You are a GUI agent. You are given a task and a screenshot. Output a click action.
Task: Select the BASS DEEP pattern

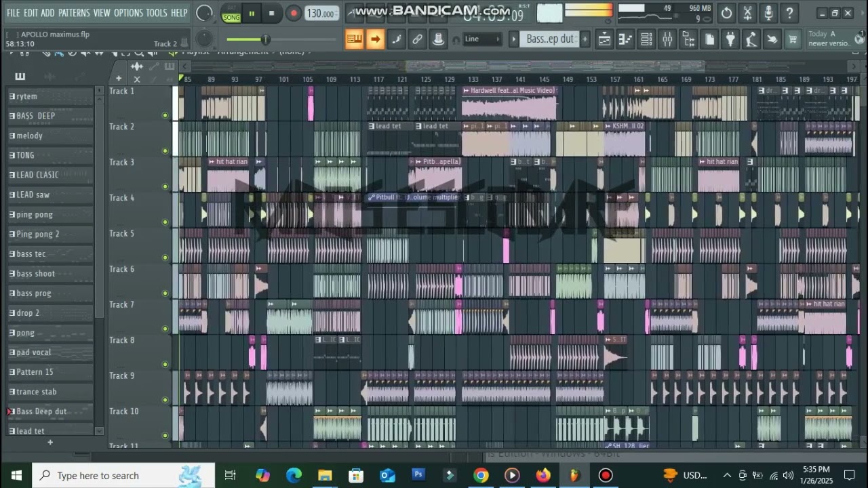tap(51, 116)
